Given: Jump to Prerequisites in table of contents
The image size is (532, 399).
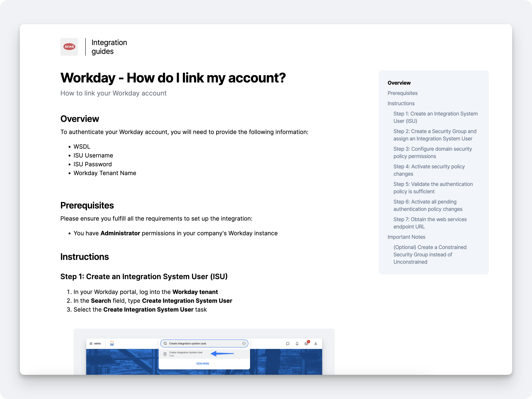Looking at the screenshot, I should tap(402, 93).
